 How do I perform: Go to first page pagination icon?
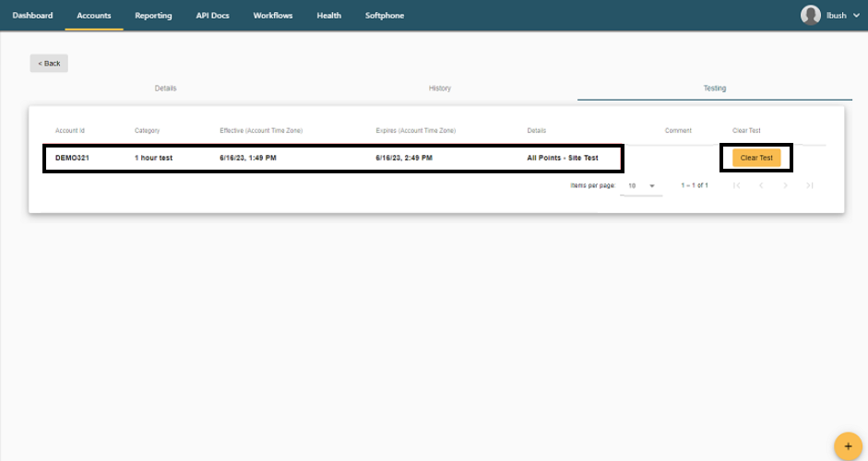pyautogui.click(x=736, y=185)
